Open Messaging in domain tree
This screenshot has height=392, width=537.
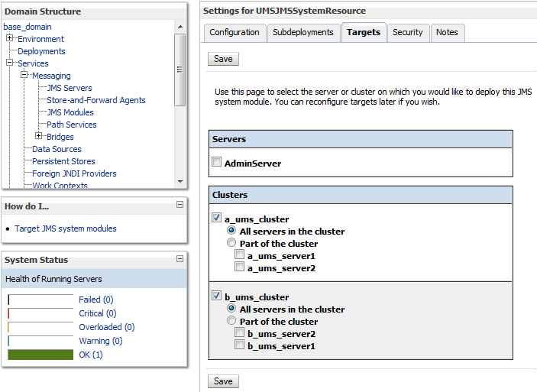51,76
